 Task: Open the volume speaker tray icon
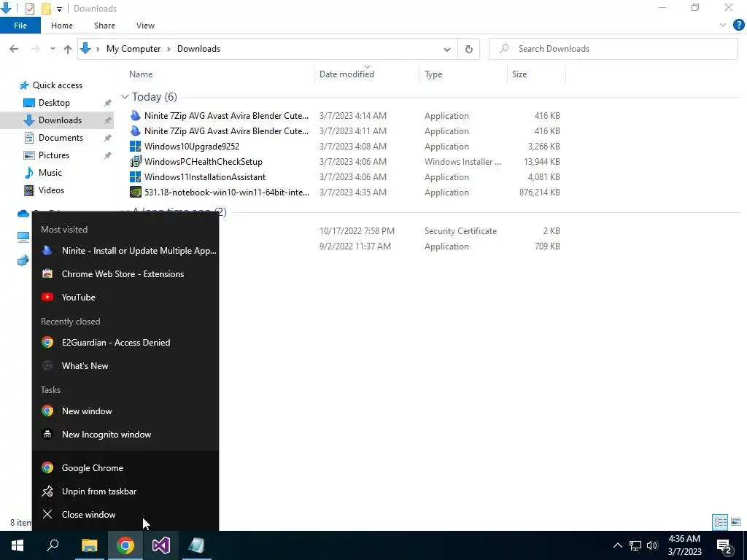coord(652,545)
